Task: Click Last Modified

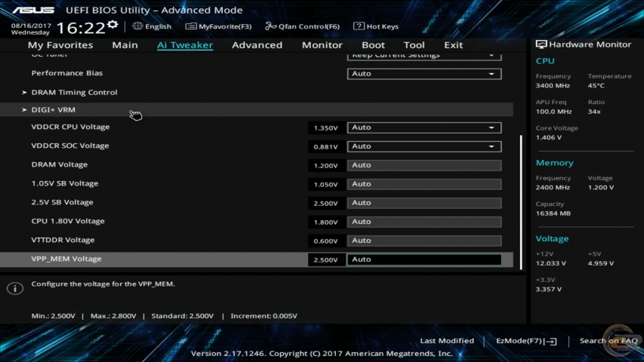Action: pyautogui.click(x=447, y=341)
